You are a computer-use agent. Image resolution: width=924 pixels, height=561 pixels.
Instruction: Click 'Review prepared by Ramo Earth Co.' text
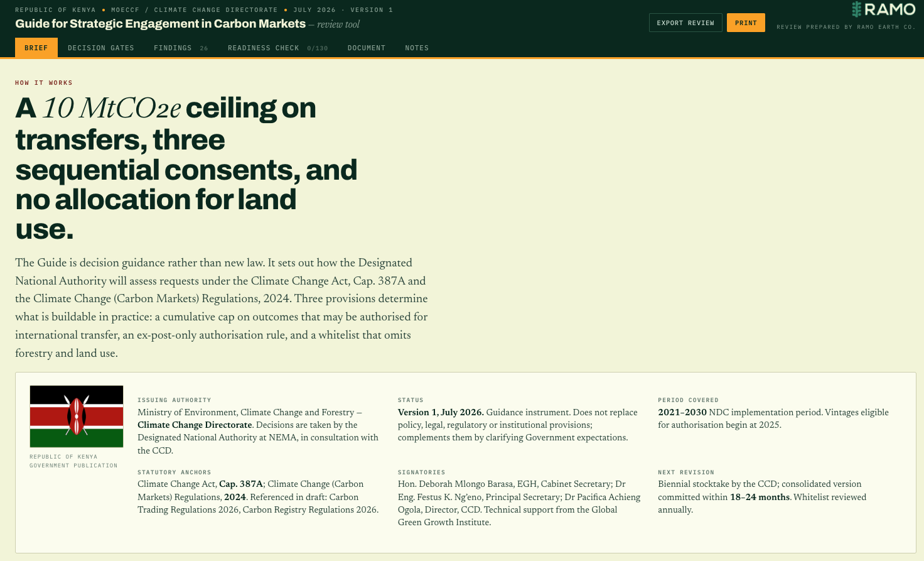click(x=846, y=27)
